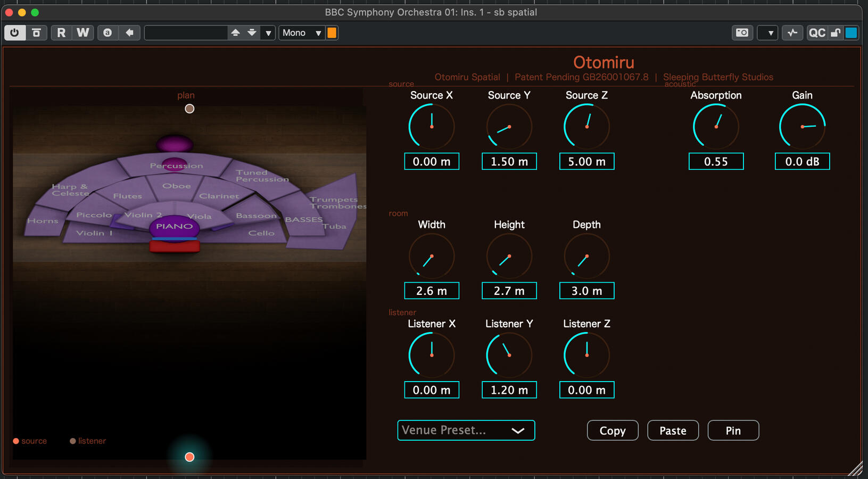Viewport: 868px width, 479px height.
Task: Click the orange routing indicator square
Action: click(332, 33)
